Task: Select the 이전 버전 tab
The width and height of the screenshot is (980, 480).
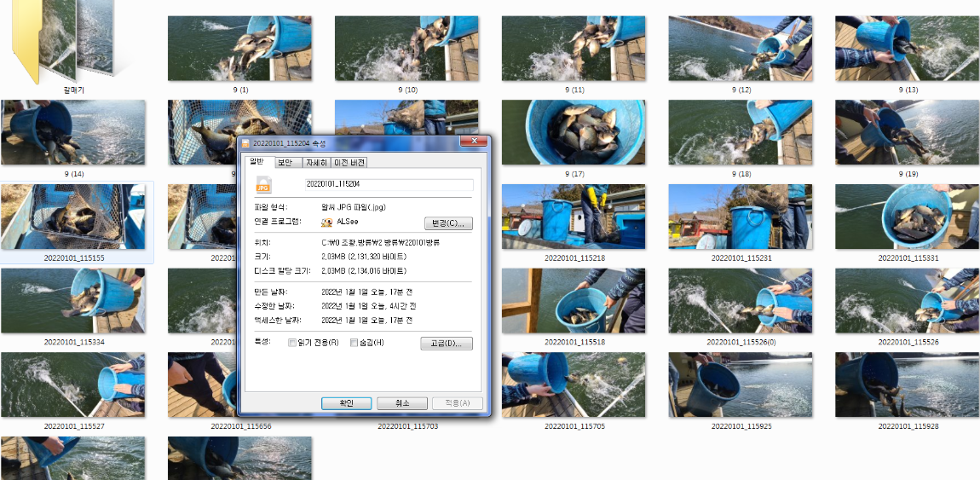Action: tap(349, 162)
